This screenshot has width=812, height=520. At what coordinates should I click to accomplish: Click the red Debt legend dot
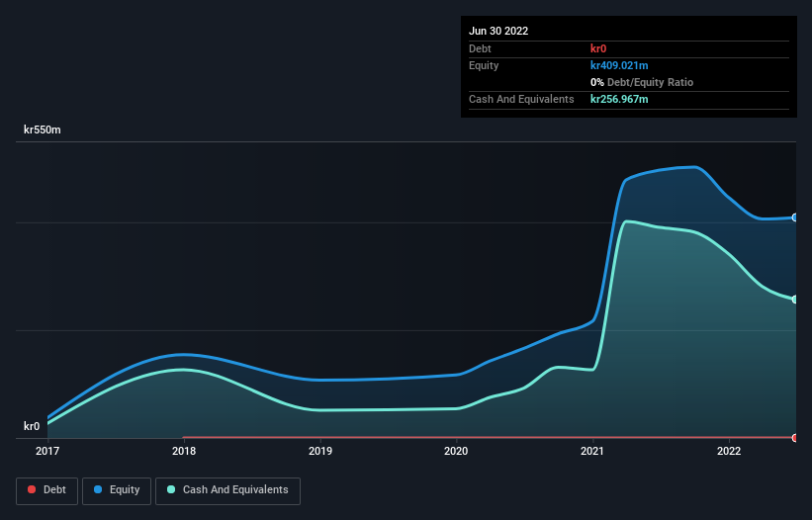tap(32, 489)
